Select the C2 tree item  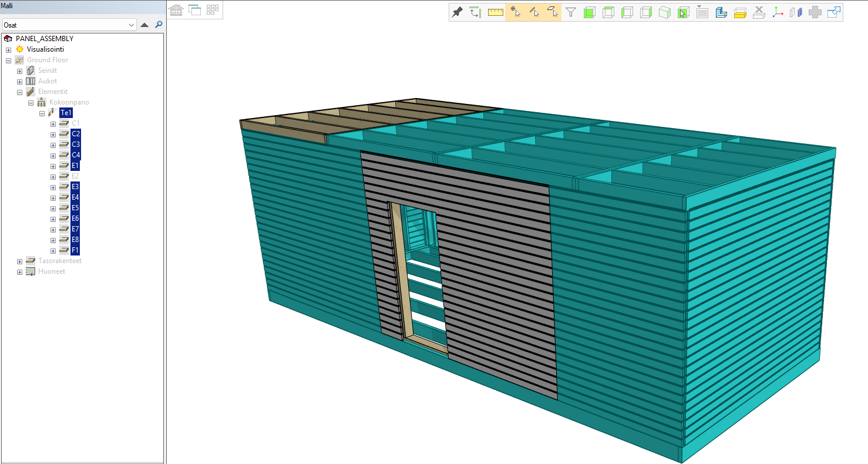(x=76, y=134)
